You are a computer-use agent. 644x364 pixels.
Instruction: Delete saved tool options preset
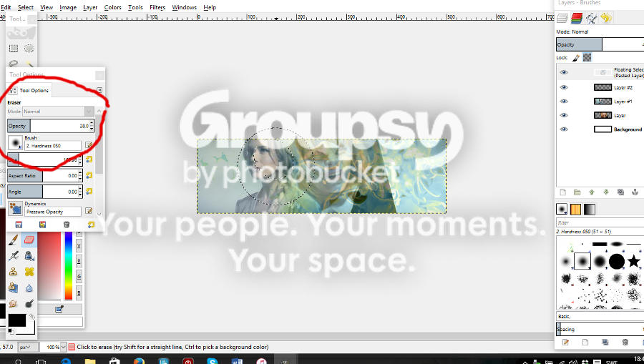(x=67, y=225)
